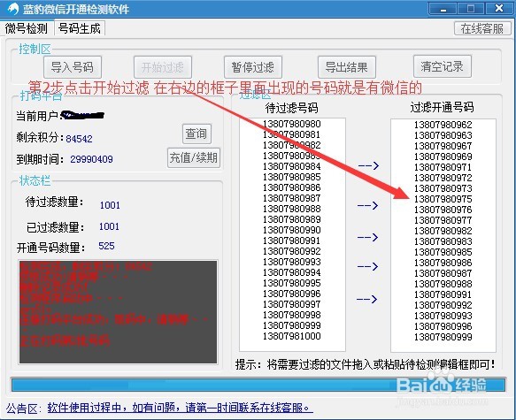Contact support via 在线客服 button
Viewport: 516px width, 420px height.
pyautogui.click(x=482, y=28)
